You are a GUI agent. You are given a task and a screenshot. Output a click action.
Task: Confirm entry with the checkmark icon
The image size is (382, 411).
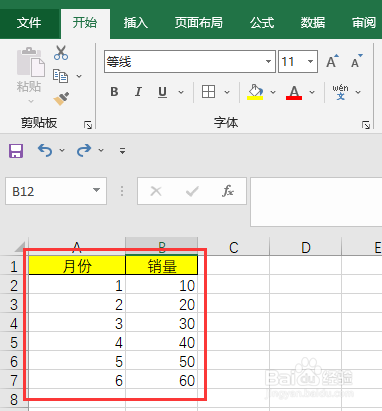192,191
